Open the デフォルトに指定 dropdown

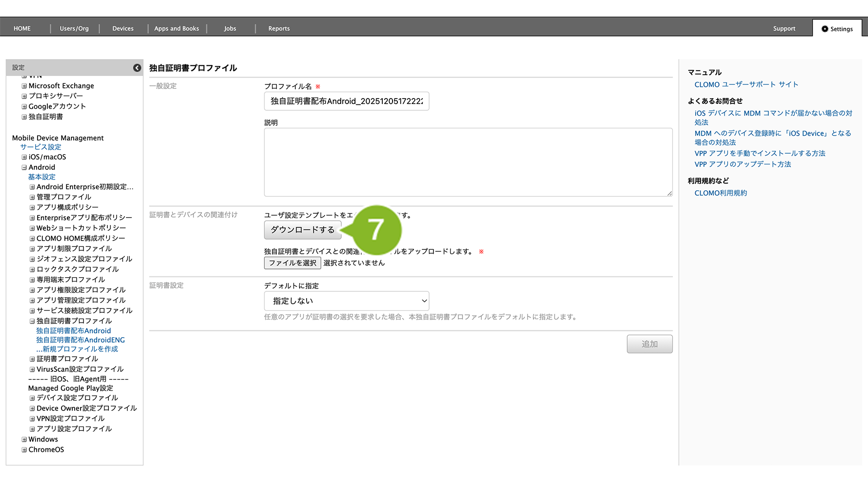click(347, 301)
